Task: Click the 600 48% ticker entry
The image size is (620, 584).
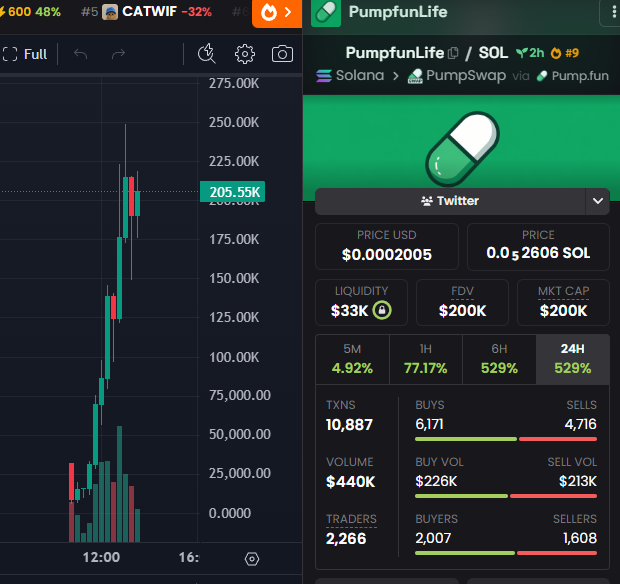Action: click(30, 12)
